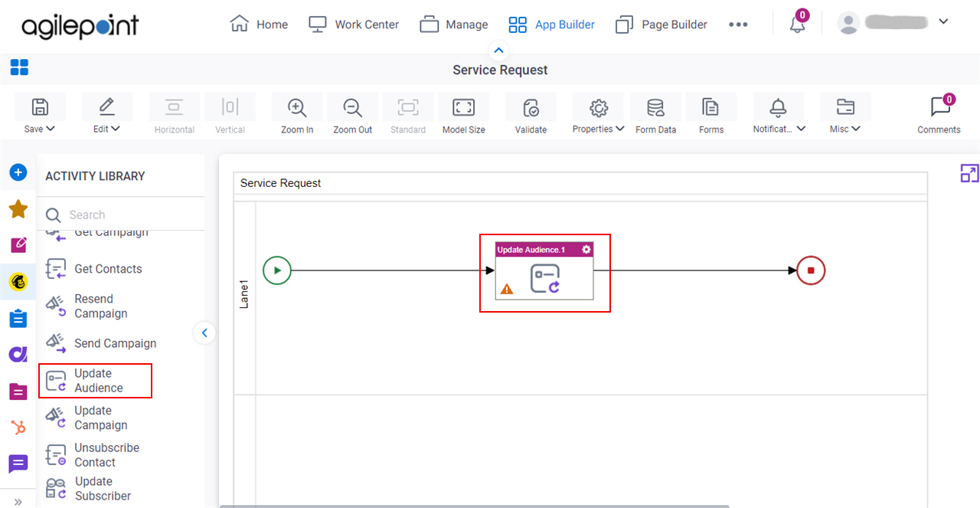Show more navigation options ellipsis

pyautogui.click(x=738, y=25)
